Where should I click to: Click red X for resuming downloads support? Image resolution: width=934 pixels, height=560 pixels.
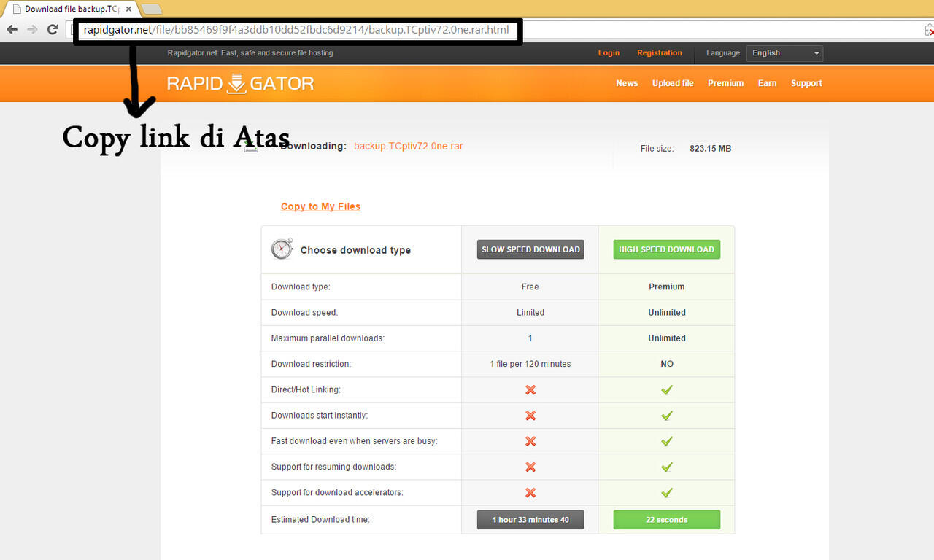[530, 467]
